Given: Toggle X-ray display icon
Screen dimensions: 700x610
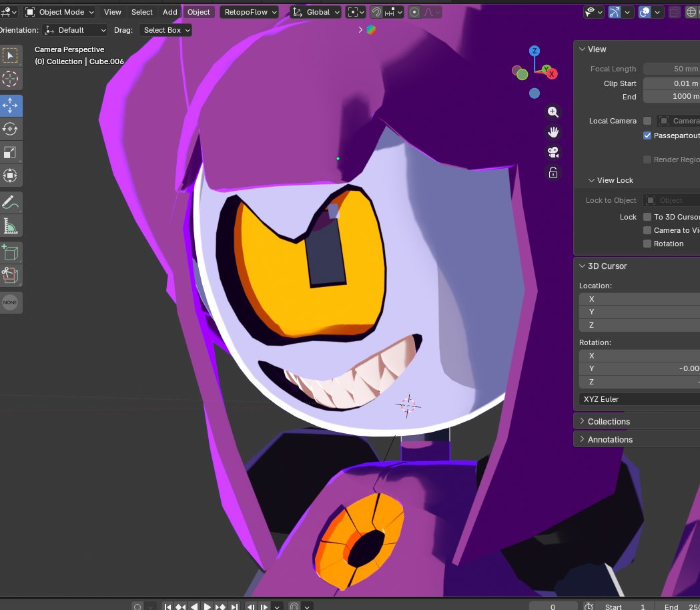Looking at the screenshot, I should pos(674,12).
